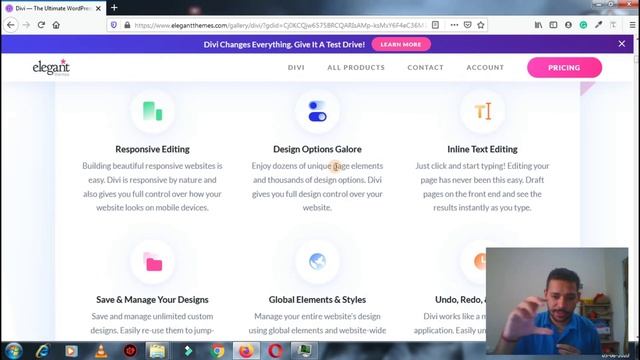The height and width of the screenshot is (360, 640).
Task: Click the Save to Pocket icon
Action: (x=468, y=25)
